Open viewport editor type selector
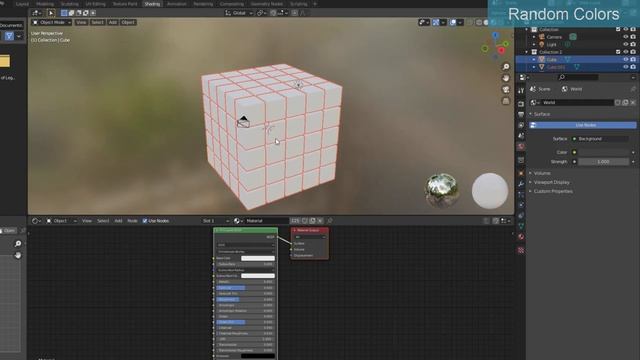This screenshot has height=360, width=640. click(37, 13)
